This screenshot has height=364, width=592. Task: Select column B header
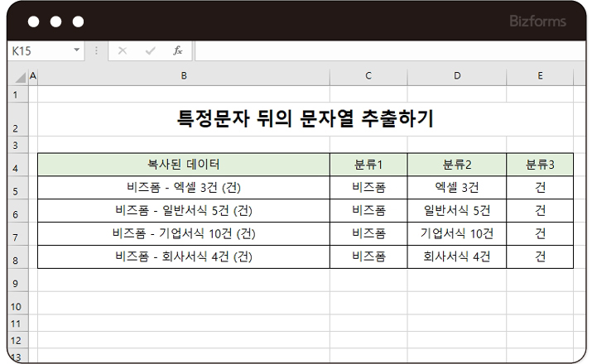tap(184, 76)
